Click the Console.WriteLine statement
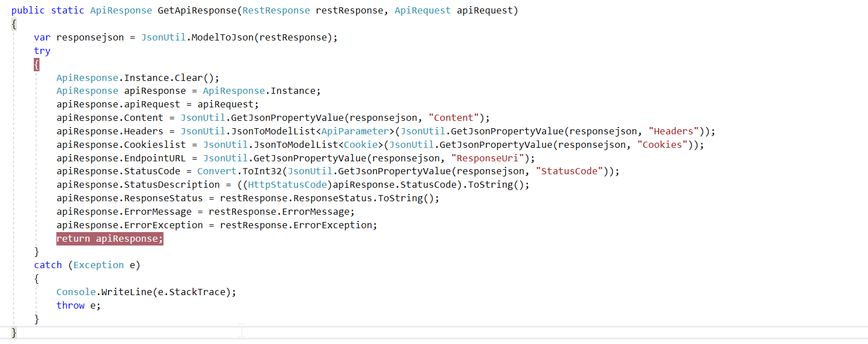This screenshot has width=868, height=344. [x=145, y=292]
